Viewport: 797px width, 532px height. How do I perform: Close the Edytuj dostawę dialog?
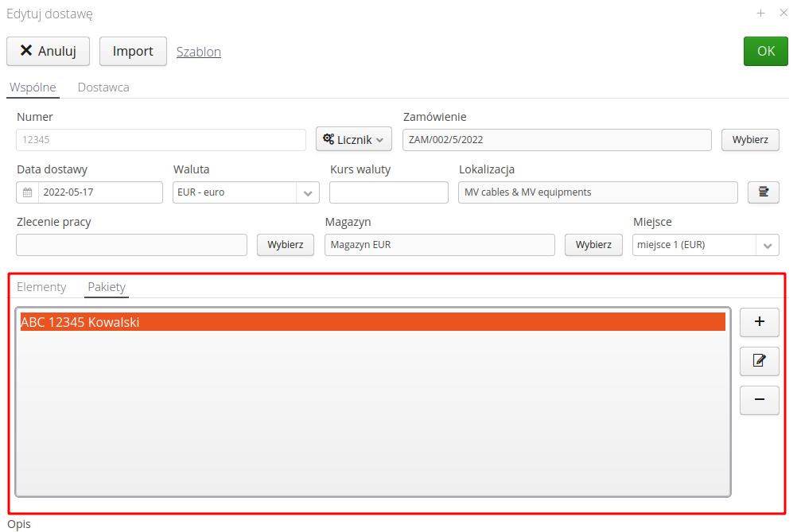[x=783, y=13]
